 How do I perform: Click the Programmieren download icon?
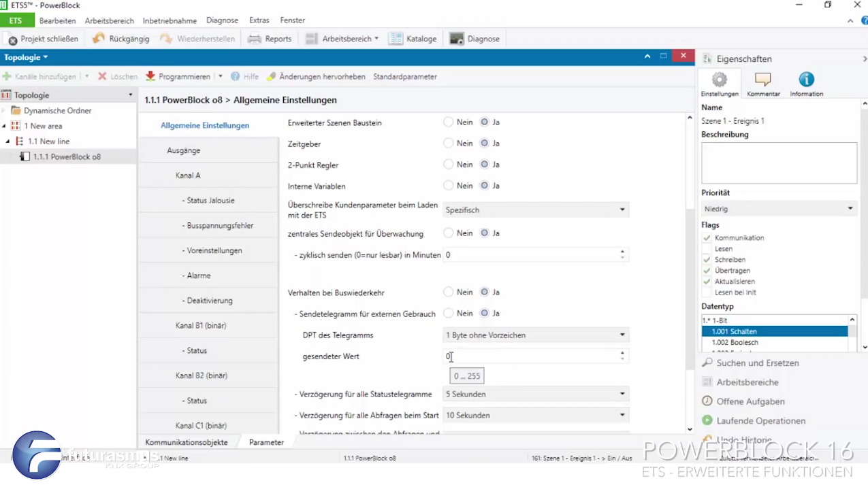pos(150,76)
